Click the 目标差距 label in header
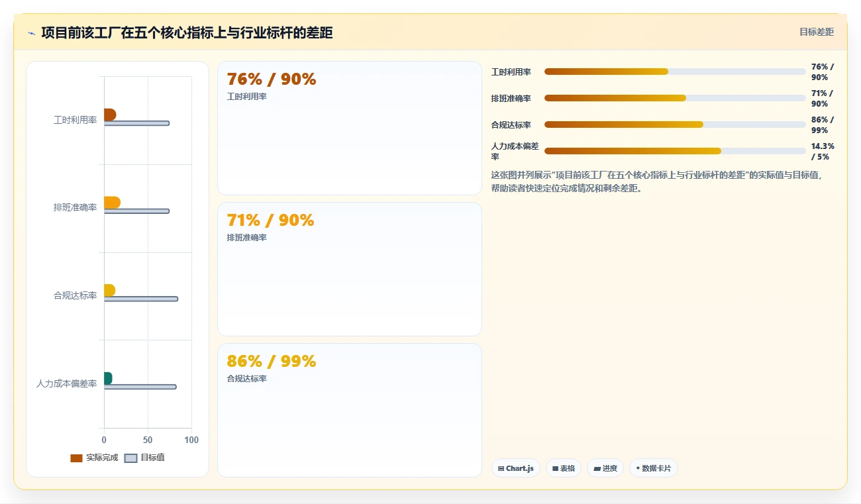The width and height of the screenshot is (861, 504). [816, 32]
